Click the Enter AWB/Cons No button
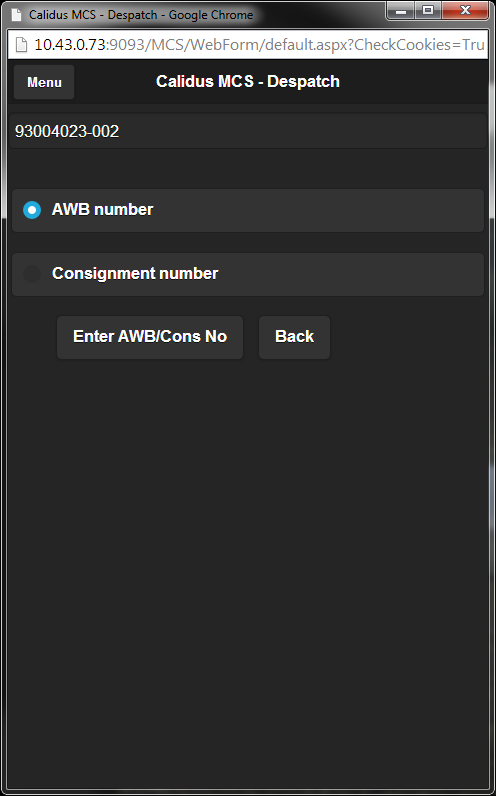Image resolution: width=496 pixels, height=796 pixels. (x=150, y=337)
